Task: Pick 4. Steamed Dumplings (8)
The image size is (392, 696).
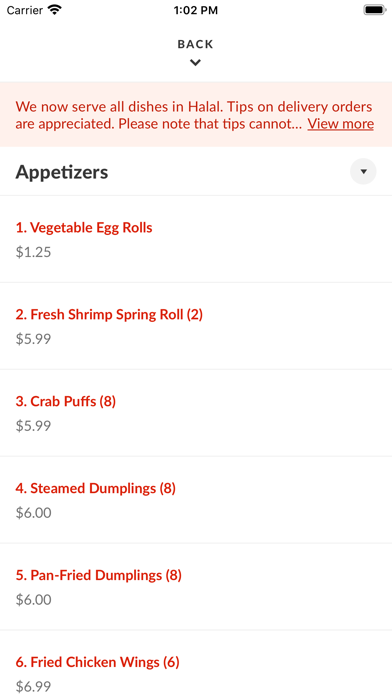Action: (x=196, y=500)
